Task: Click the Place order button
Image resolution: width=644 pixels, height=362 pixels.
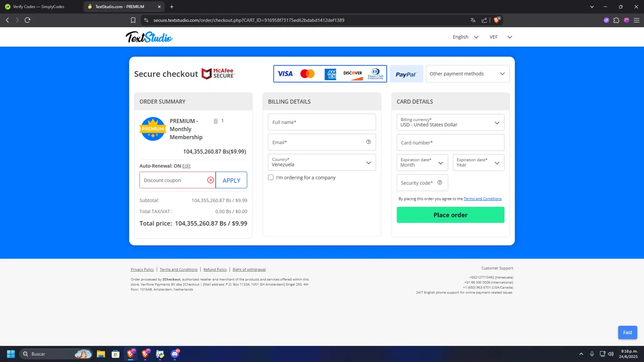Action: point(450,215)
